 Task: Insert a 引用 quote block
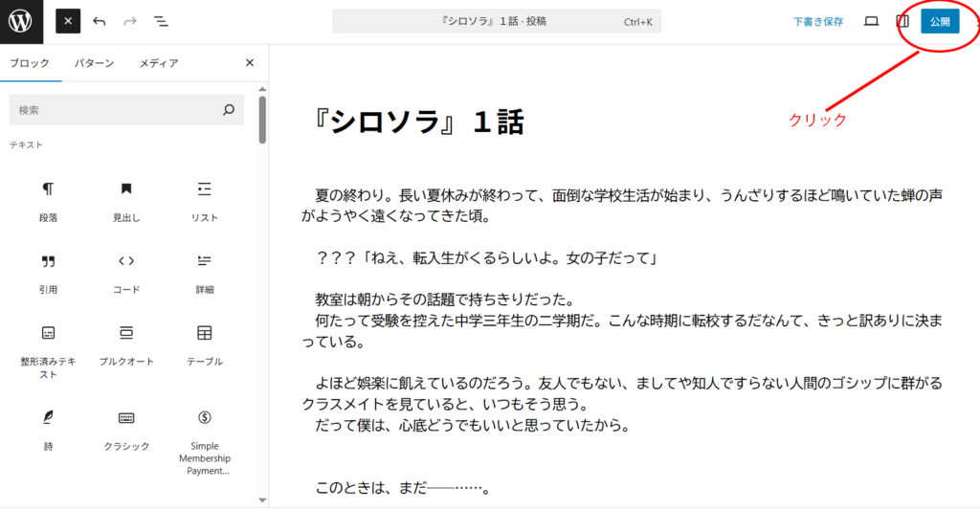point(48,274)
